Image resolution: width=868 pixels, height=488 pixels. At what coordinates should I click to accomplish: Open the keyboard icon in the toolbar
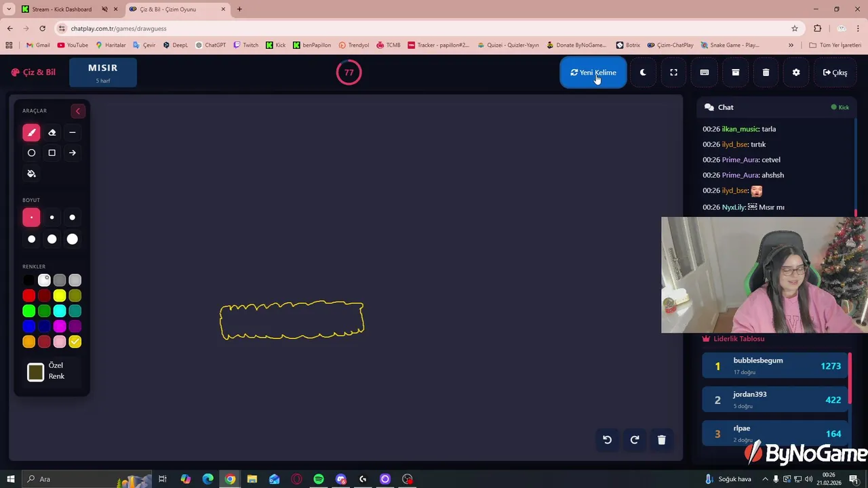click(705, 73)
